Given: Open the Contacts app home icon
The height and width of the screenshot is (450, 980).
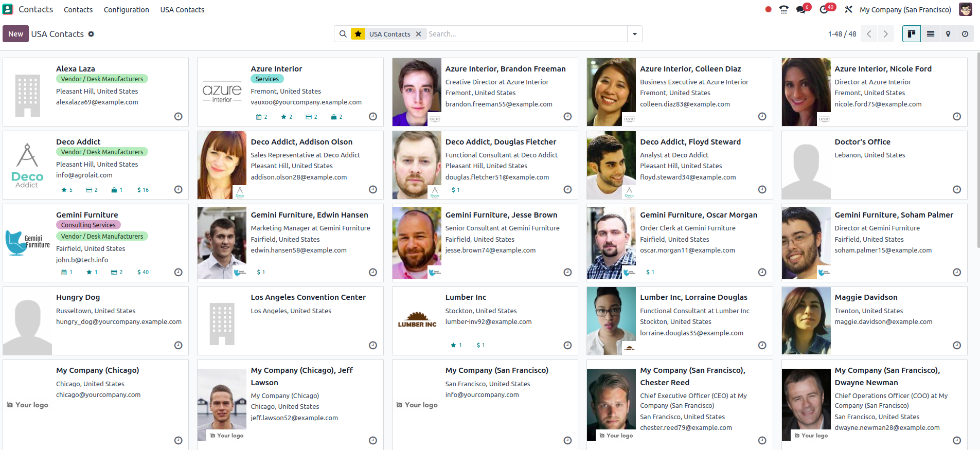Looking at the screenshot, I should click(x=8, y=9).
